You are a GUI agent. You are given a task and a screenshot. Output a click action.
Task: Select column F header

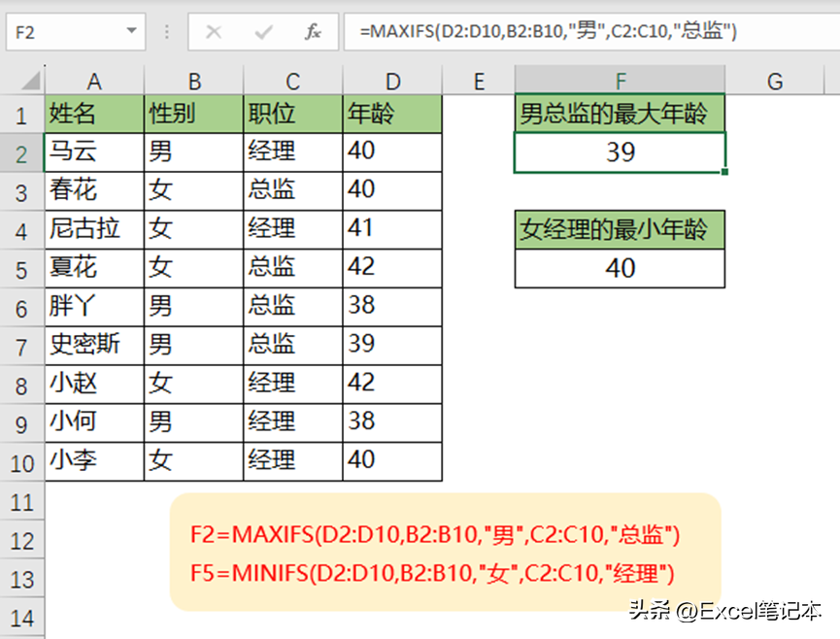tap(620, 81)
